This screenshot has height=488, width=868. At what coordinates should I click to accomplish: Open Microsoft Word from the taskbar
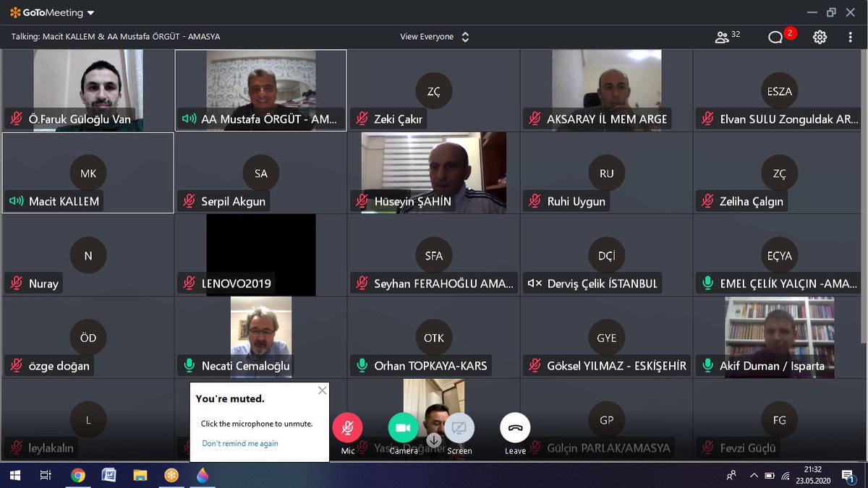[109, 476]
